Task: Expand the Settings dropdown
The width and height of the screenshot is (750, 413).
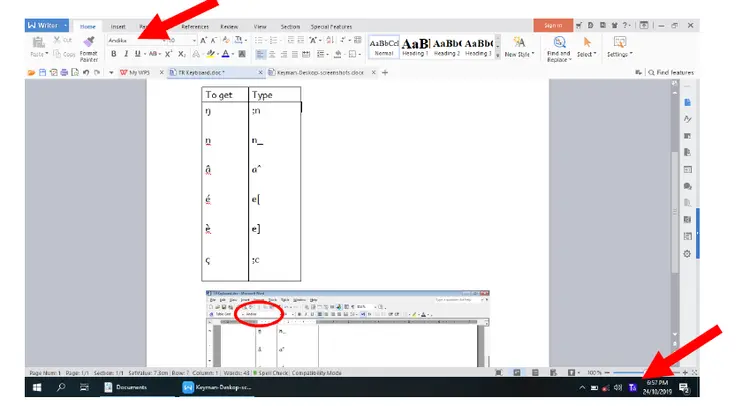Action: [x=619, y=54]
